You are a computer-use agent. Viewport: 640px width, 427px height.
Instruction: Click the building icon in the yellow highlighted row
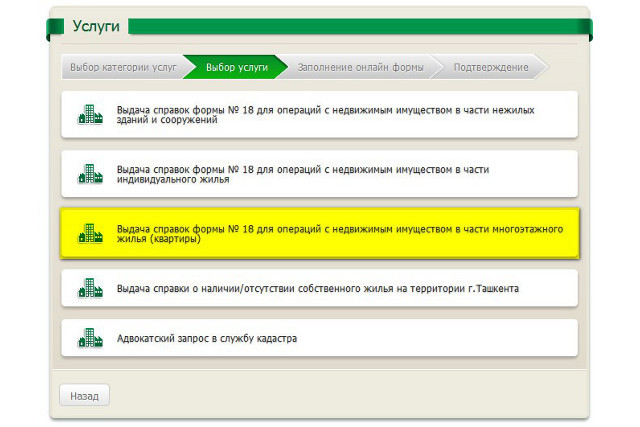pos(90,234)
